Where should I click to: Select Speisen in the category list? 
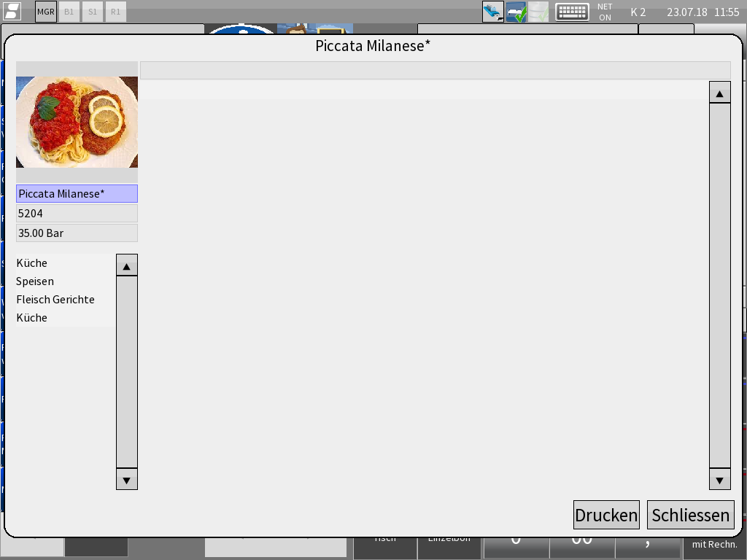click(x=35, y=281)
